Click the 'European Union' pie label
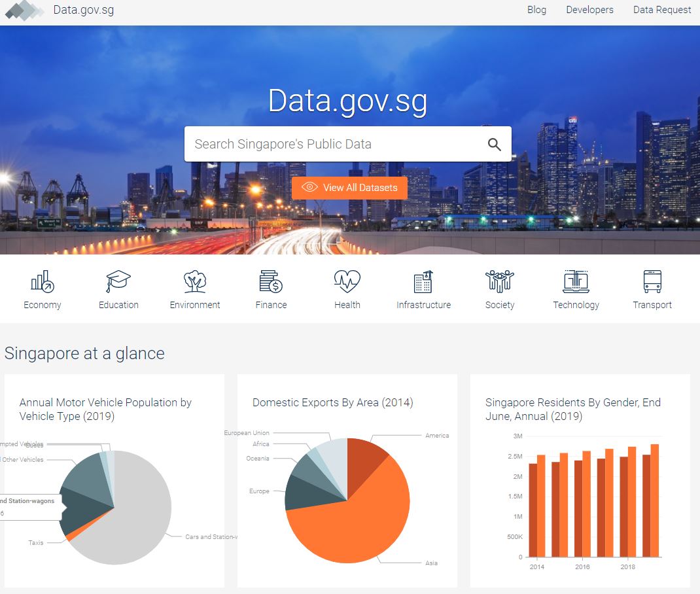The height and width of the screenshot is (594, 700). point(247,432)
